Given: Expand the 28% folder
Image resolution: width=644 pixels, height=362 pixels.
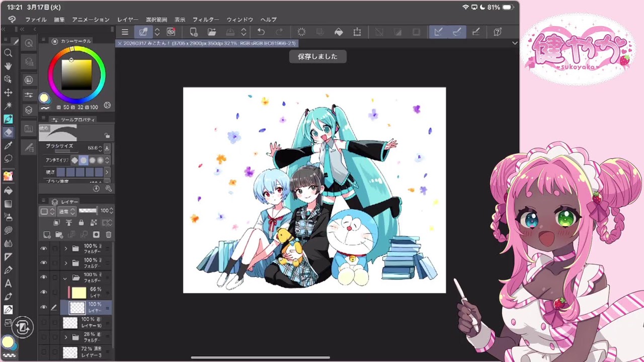Looking at the screenshot, I should tap(65, 337).
